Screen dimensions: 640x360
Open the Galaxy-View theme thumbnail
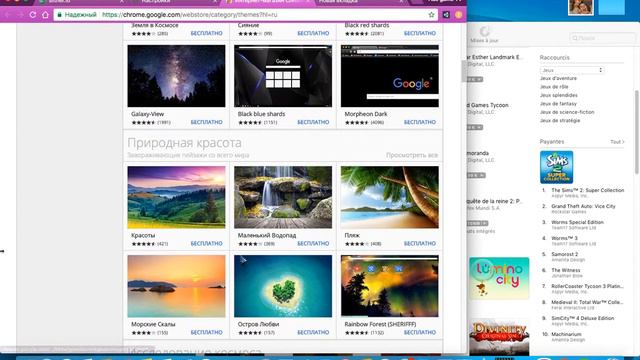pyautogui.click(x=176, y=76)
